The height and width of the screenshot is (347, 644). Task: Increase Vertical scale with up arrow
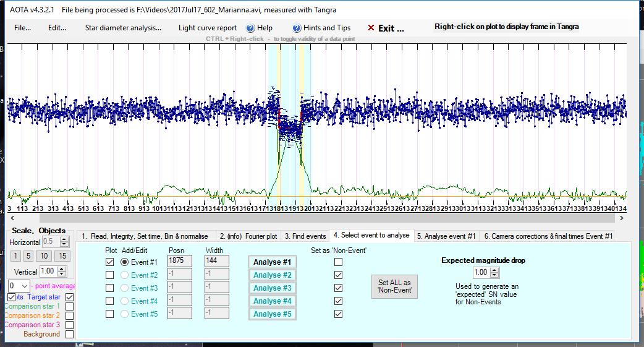pos(62,269)
